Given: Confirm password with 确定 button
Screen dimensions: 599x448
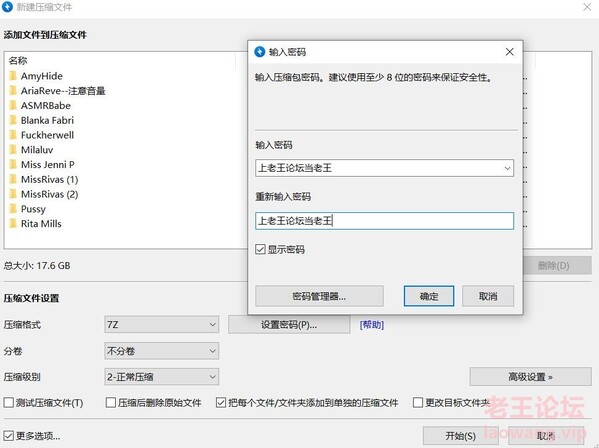Looking at the screenshot, I should (429, 296).
